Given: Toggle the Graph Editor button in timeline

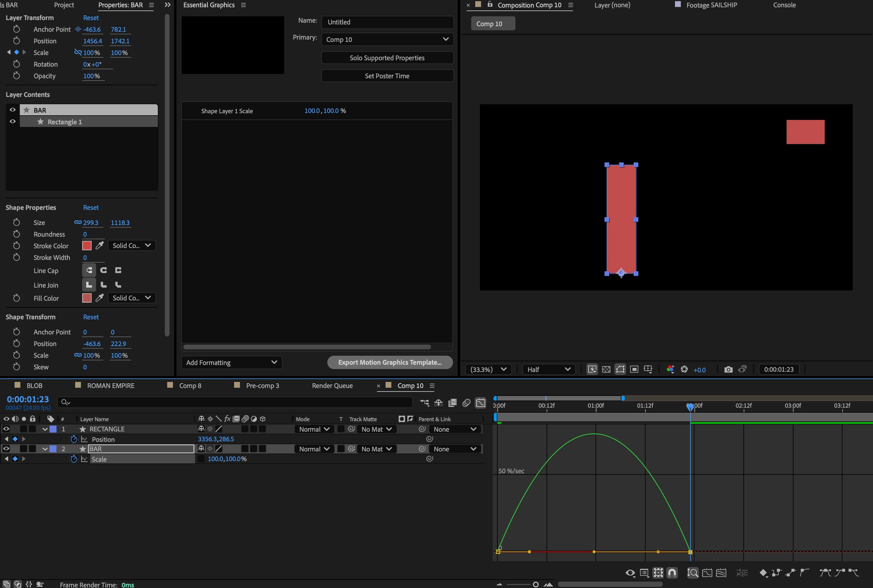Looking at the screenshot, I should [480, 403].
